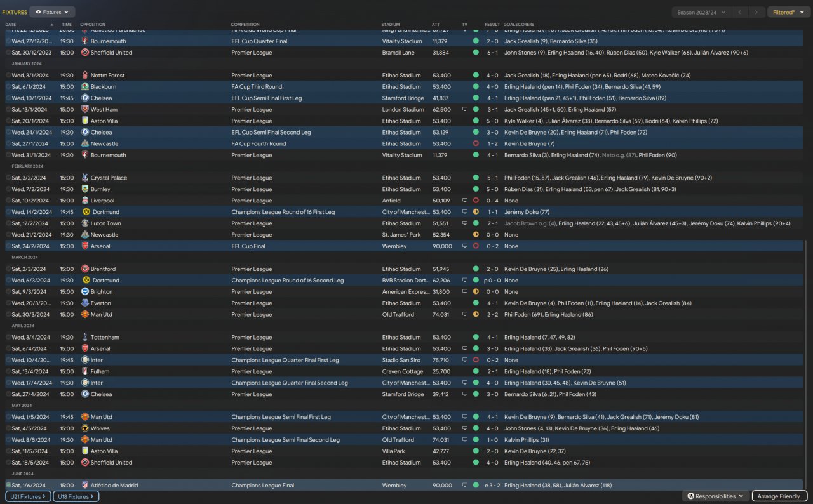
Task: Expand the Responsibilities dropdown
Action: click(715, 496)
